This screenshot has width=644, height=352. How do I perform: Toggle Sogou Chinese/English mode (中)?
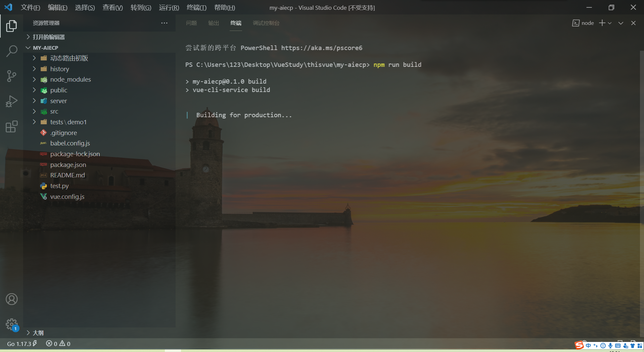588,346
